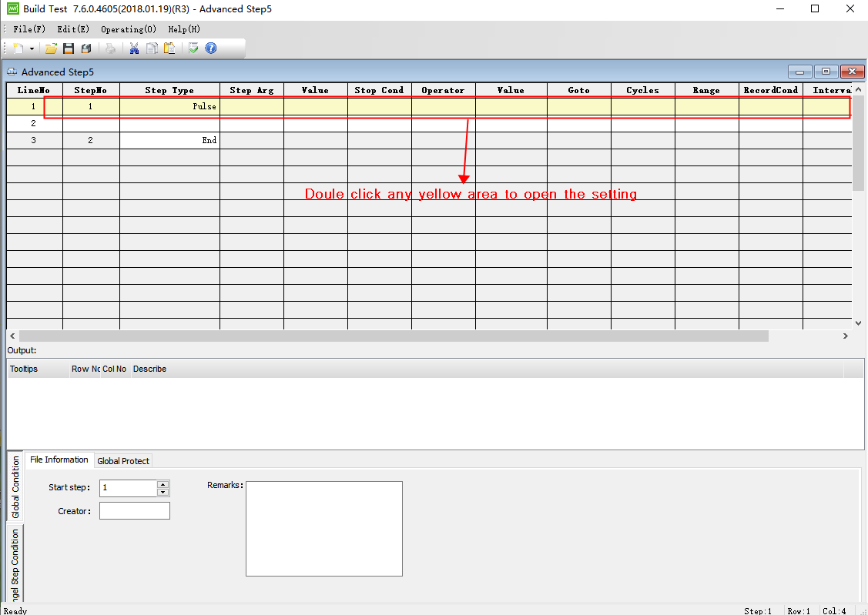
Task: Switch to the Global Protect tab
Action: click(123, 461)
